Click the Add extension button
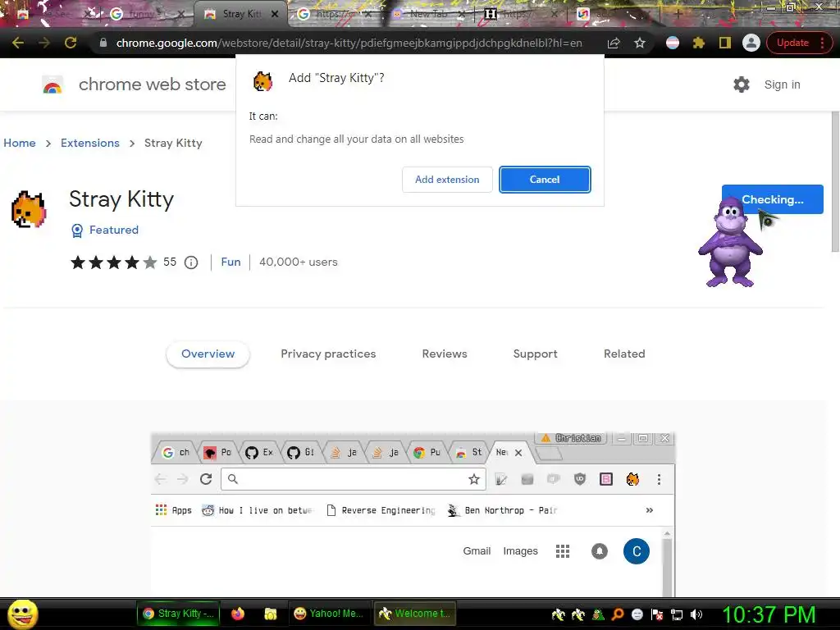This screenshot has width=840, height=630. tap(447, 180)
